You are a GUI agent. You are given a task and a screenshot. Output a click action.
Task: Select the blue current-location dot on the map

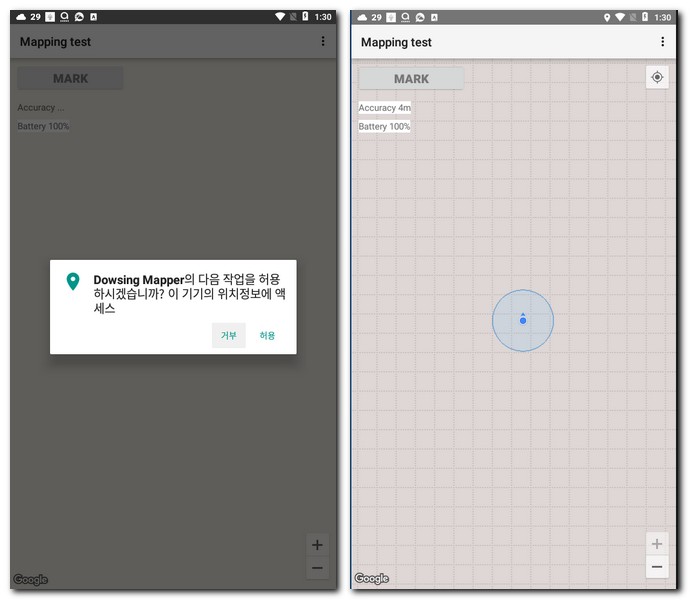click(x=523, y=320)
